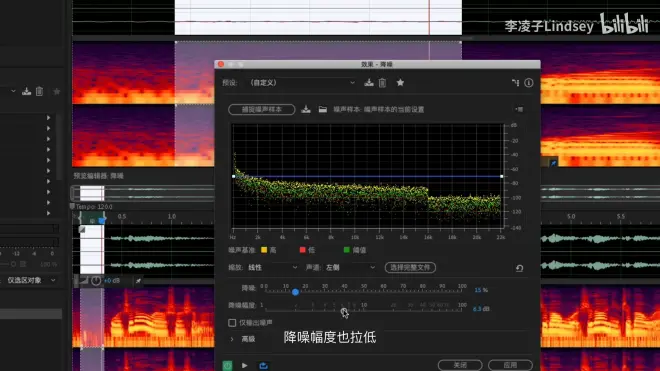The image size is (660, 371).
Task: Save noise print to disk icon
Action: (x=306, y=109)
